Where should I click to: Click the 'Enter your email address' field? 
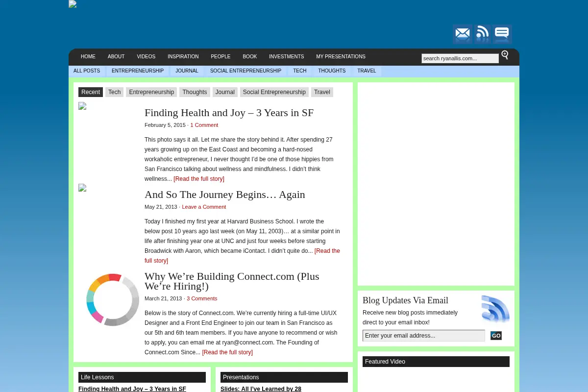pos(424,336)
